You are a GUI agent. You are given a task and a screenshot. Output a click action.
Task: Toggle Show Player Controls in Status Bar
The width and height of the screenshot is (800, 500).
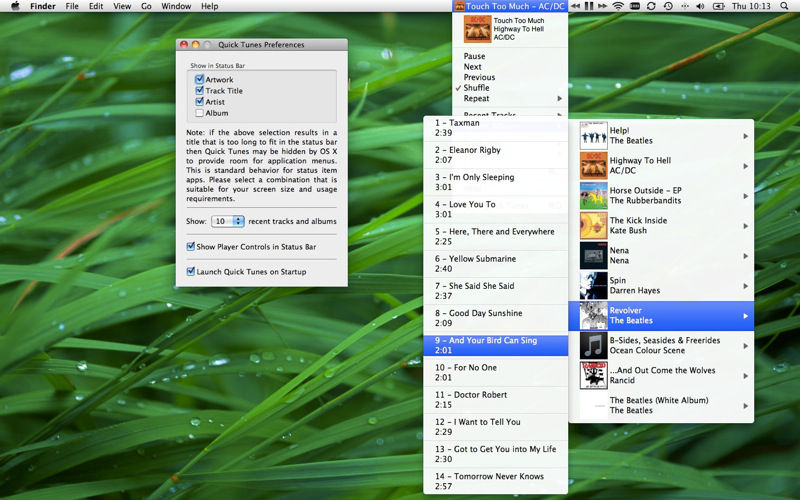(191, 246)
